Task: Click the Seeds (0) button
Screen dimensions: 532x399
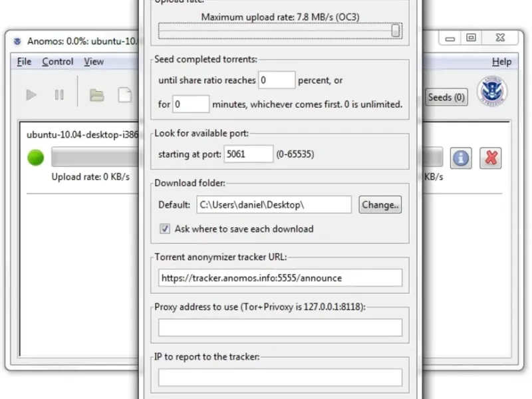Action: [446, 97]
